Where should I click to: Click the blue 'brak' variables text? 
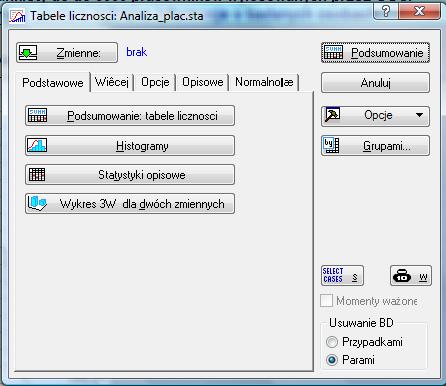pos(136,52)
